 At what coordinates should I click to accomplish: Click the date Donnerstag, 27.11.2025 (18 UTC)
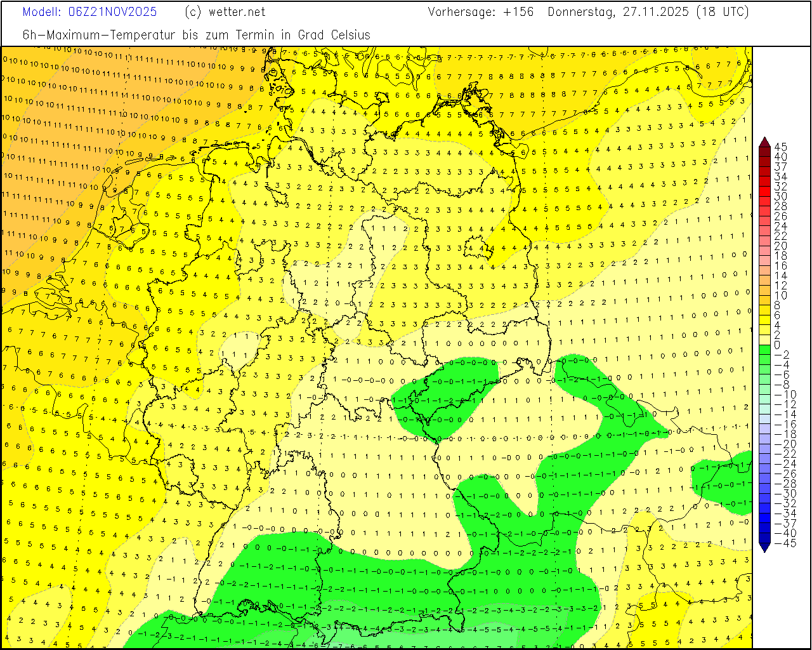648,12
